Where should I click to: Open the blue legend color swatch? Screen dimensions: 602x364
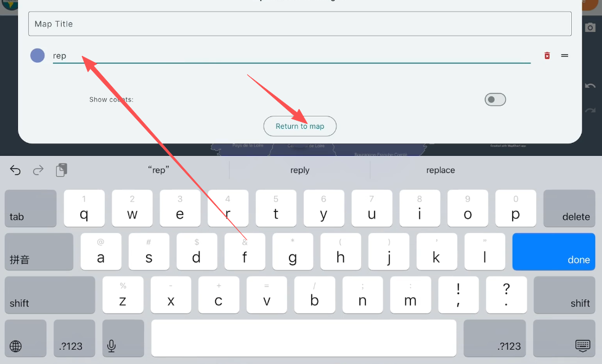coord(38,55)
